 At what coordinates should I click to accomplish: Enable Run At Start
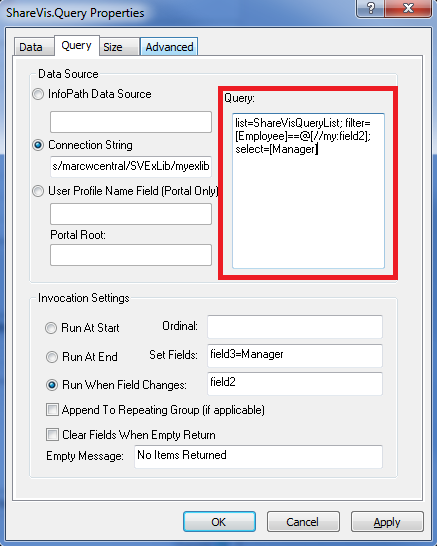(x=51, y=328)
